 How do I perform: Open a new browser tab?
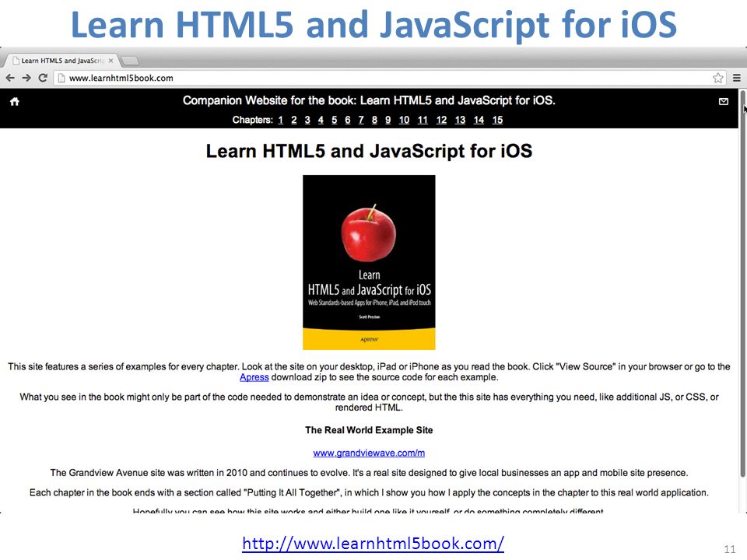pos(130,61)
